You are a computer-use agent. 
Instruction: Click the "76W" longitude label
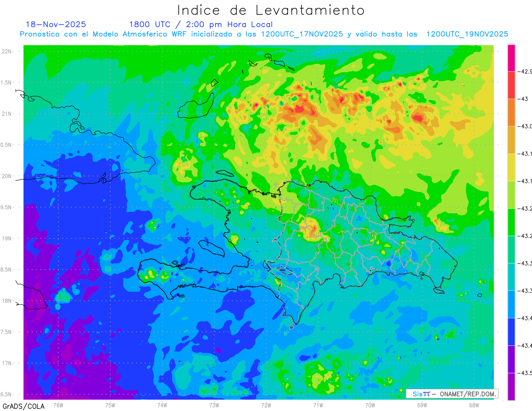coord(58,404)
